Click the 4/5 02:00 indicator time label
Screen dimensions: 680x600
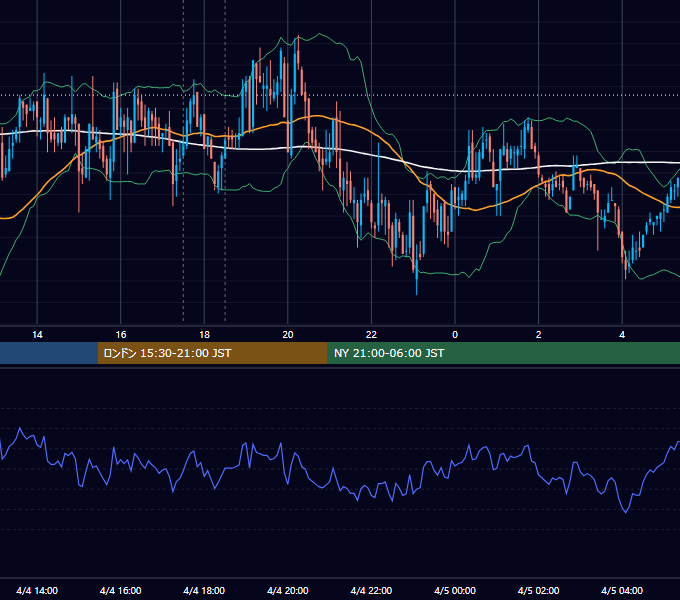coord(538,590)
